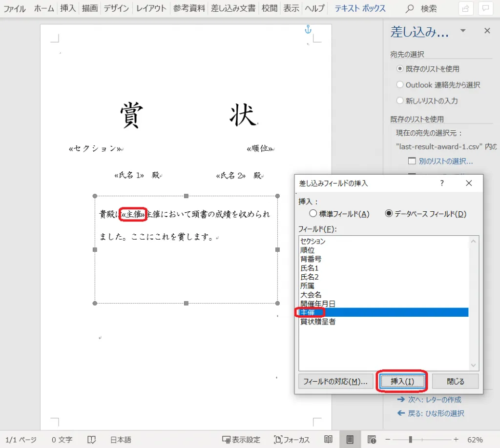Click the anchor icon above the page
Image resolution: width=500 pixels, height=448 pixels.
point(308,30)
